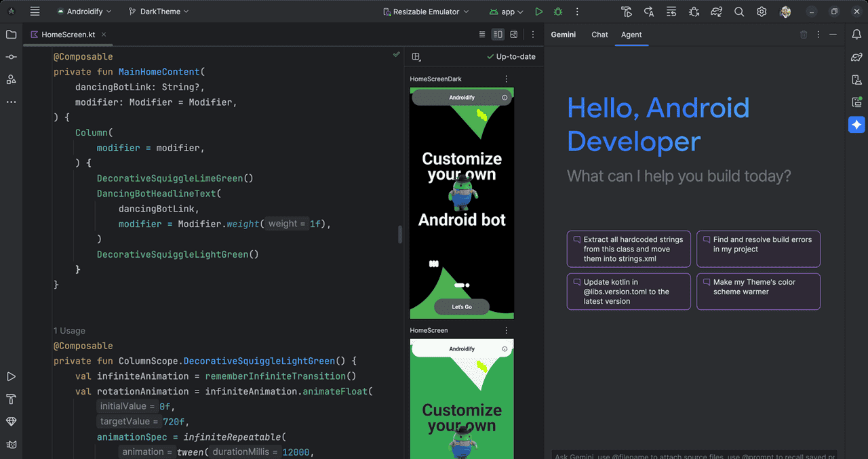This screenshot has height=459, width=868.
Task: Click the Debug app bug icon
Action: pyautogui.click(x=557, y=12)
